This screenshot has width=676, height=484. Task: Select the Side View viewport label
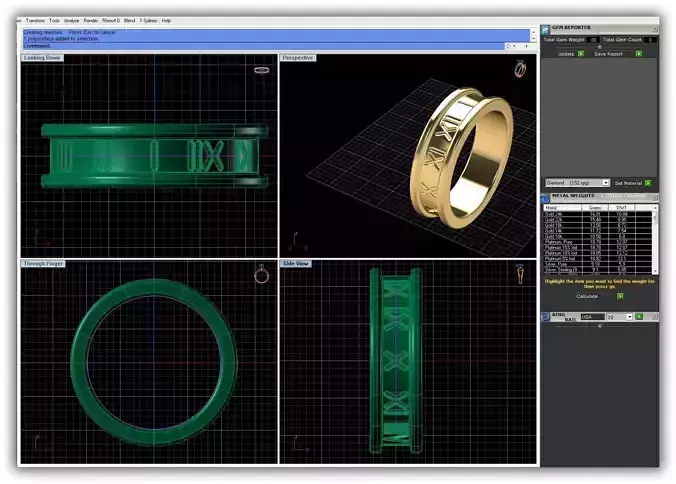coord(296,263)
